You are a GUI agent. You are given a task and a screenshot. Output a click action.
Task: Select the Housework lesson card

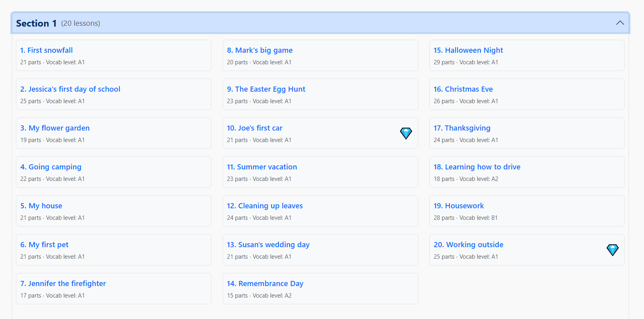point(459,206)
